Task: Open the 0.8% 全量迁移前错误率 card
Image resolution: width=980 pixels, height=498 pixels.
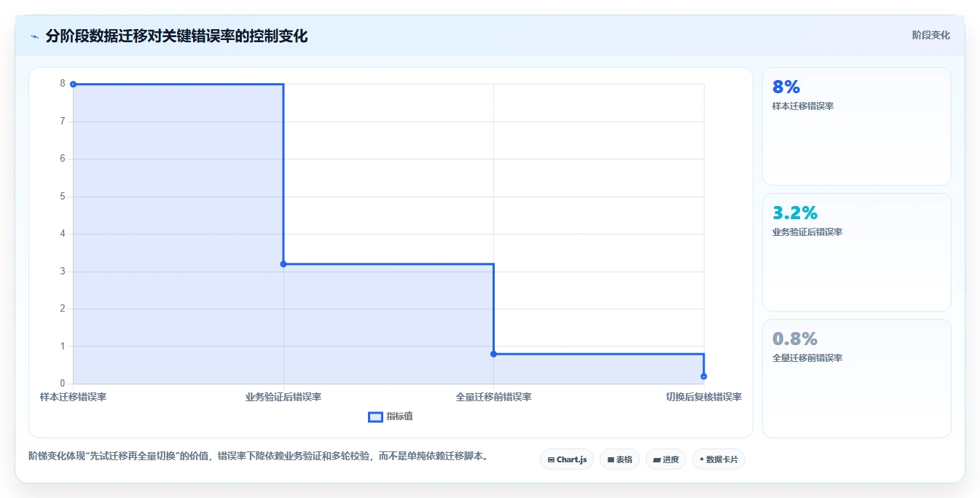Action: coord(856,378)
